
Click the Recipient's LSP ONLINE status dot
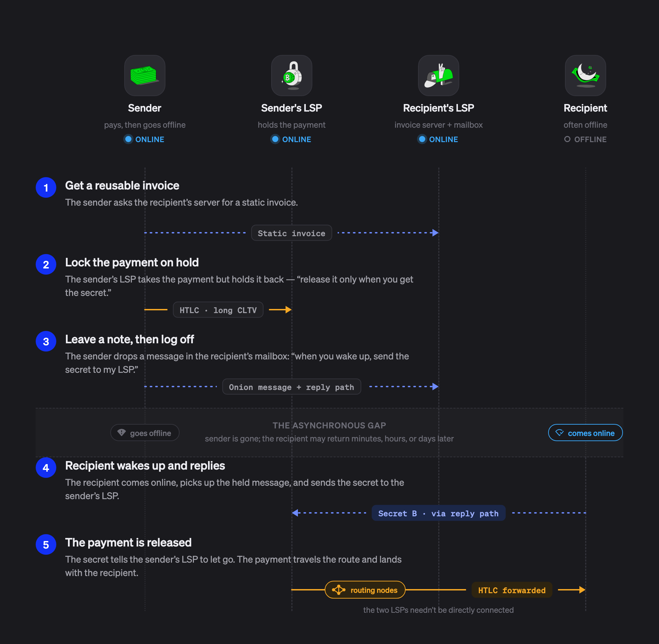pyautogui.click(x=422, y=139)
